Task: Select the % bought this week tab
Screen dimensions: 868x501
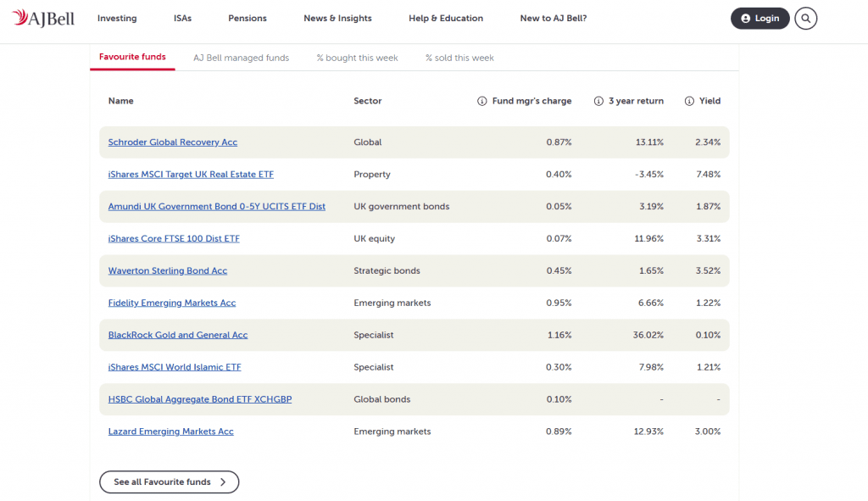Action: tap(357, 58)
